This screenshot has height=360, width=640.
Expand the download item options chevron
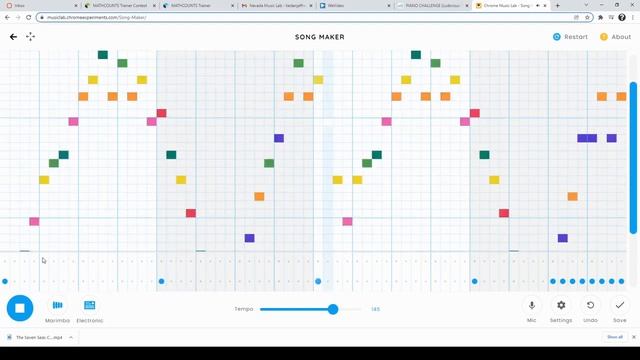point(71,338)
